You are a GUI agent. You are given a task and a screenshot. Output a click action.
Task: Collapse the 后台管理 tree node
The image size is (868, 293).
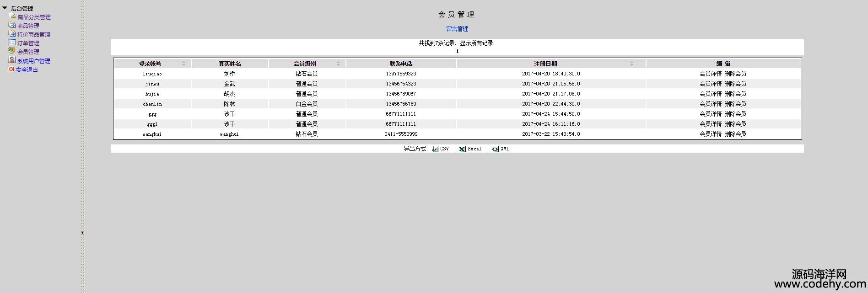[5, 8]
